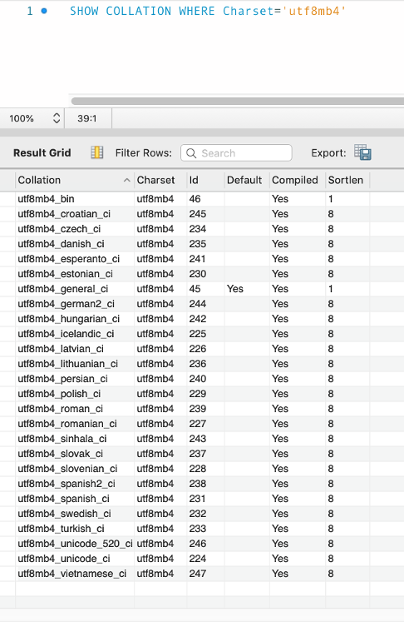Select the utf8mb4_general_ci row
The image size is (404, 622).
pos(193,289)
